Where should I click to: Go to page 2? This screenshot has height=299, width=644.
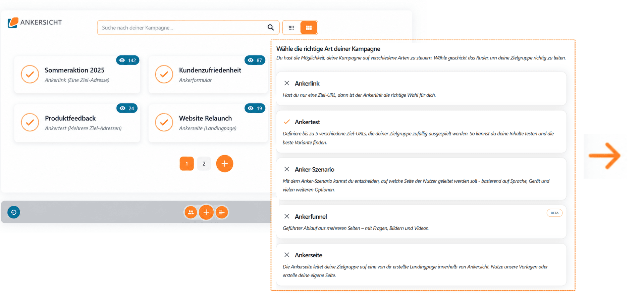click(204, 164)
